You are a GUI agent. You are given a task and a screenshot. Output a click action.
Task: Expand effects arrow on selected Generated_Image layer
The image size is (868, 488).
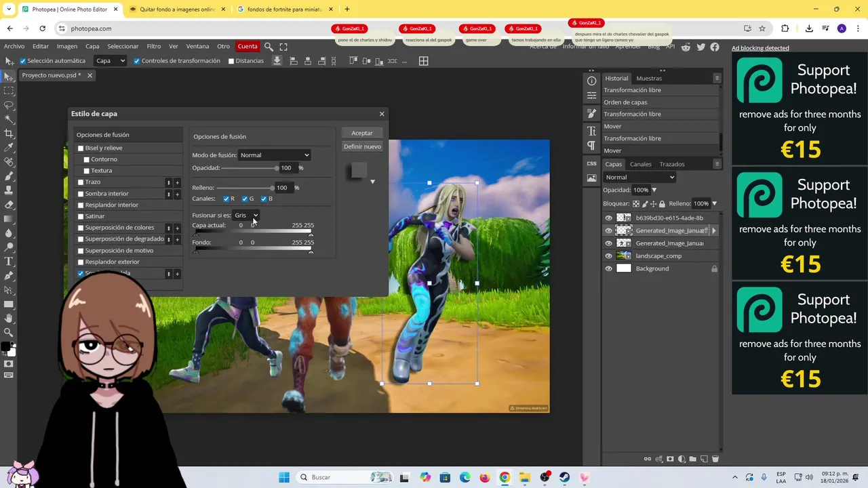pos(713,231)
